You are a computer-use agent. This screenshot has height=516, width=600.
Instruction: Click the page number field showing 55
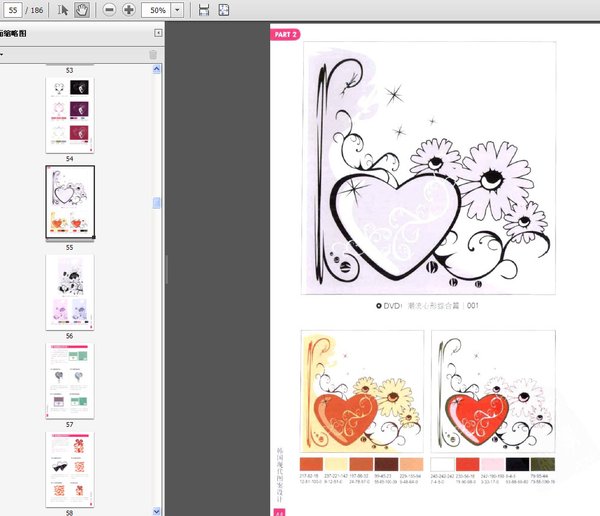(x=13, y=10)
